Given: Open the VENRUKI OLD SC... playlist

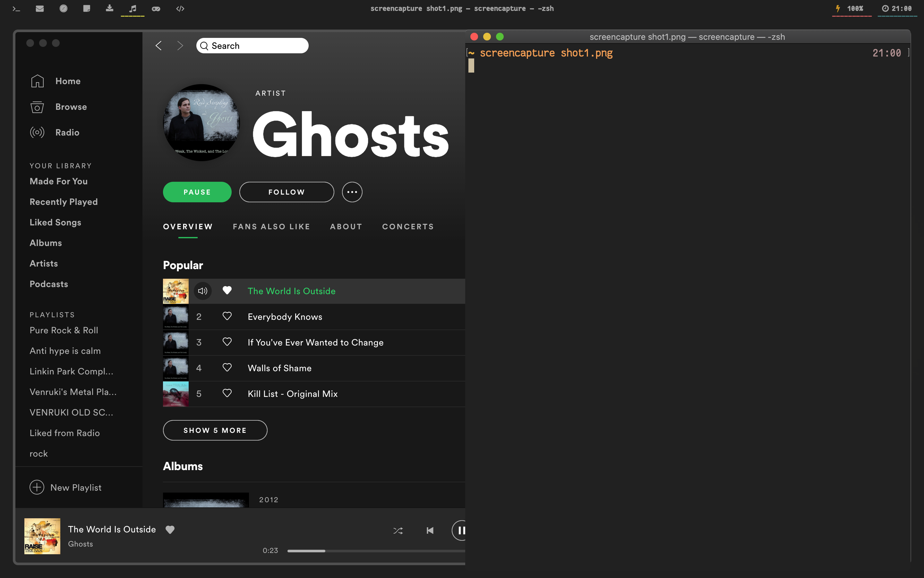Looking at the screenshot, I should [72, 413].
